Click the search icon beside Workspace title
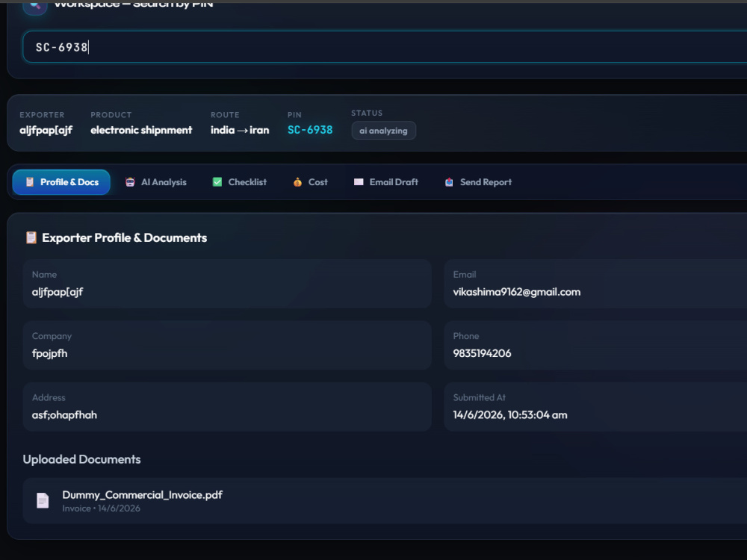The image size is (747, 560). (x=35, y=6)
